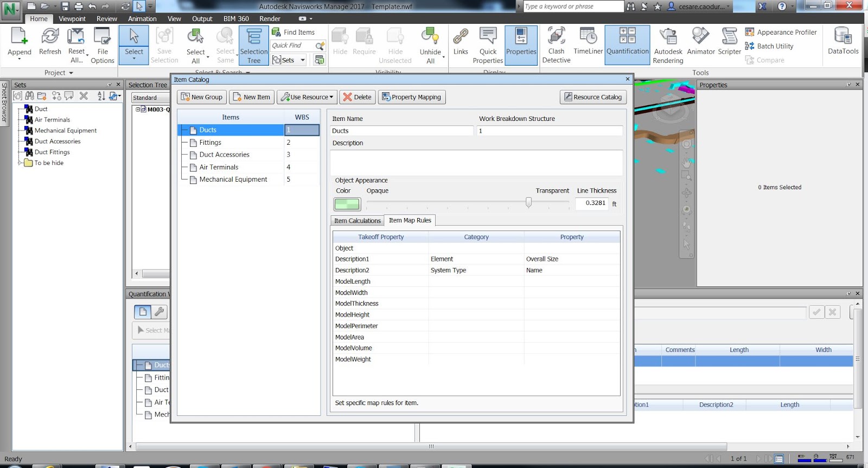Click the Description text area
This screenshot has width=868, height=468.
point(476,162)
